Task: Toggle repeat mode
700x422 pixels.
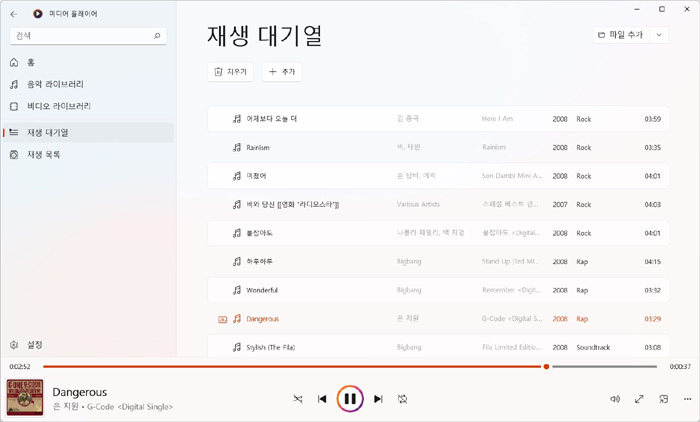Action: [402, 399]
